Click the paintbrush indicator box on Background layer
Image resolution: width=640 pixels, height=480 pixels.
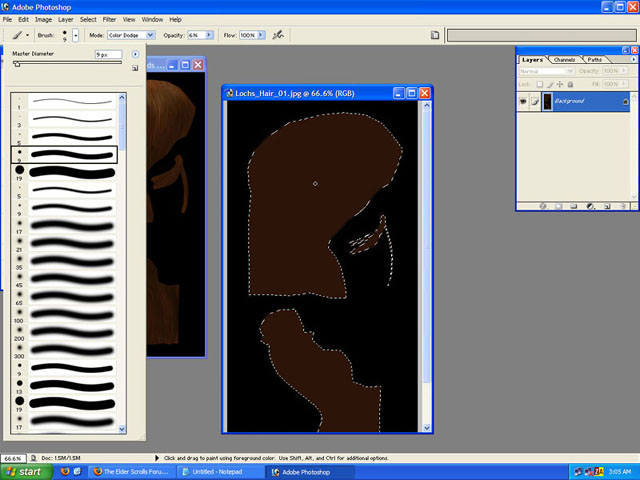pyautogui.click(x=535, y=101)
